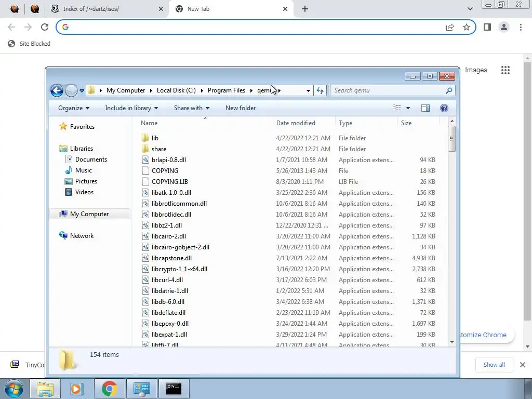Select Favorites in navigation pane
The image size is (532, 399).
pos(82,127)
